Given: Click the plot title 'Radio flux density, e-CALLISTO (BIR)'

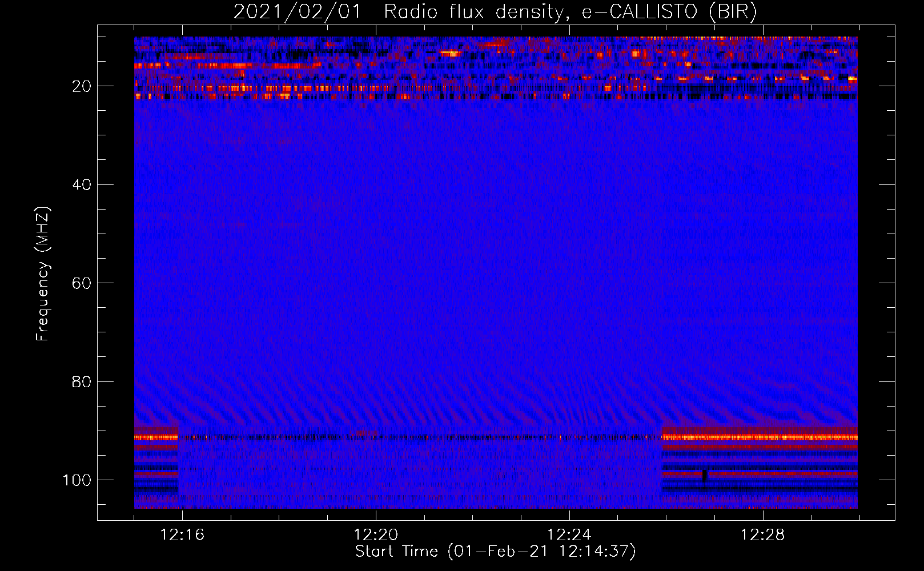Looking at the screenshot, I should [x=571, y=12].
